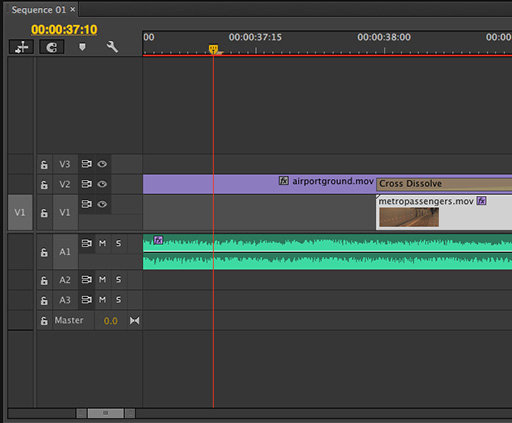512x423 pixels.
Task: Toggle the nest sequences insert icon
Action: (21, 47)
